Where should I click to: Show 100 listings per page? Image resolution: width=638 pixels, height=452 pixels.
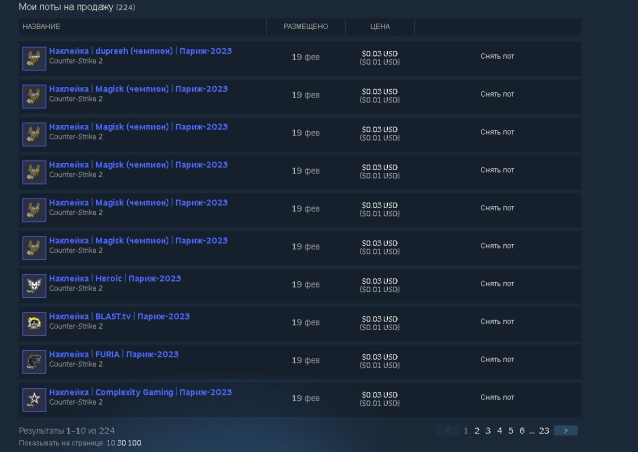point(135,443)
